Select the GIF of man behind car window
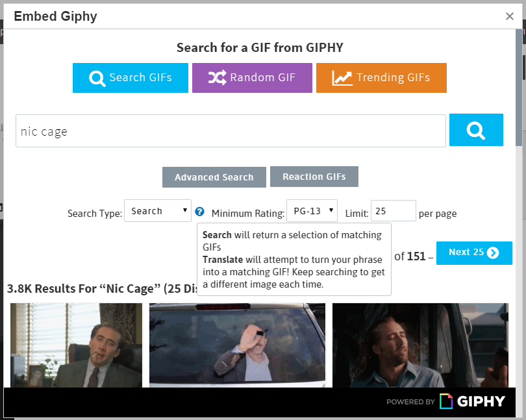This screenshot has height=420, width=526. tap(237, 345)
